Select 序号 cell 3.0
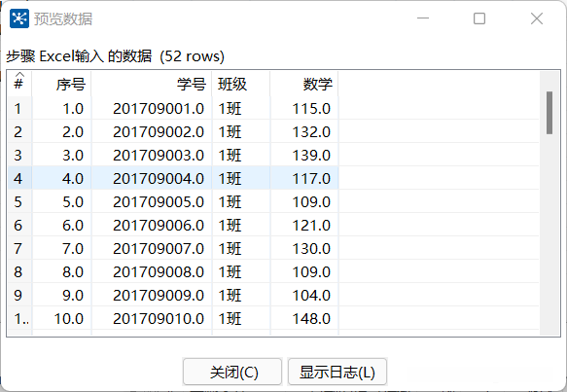This screenshot has width=567, height=392. point(61,155)
